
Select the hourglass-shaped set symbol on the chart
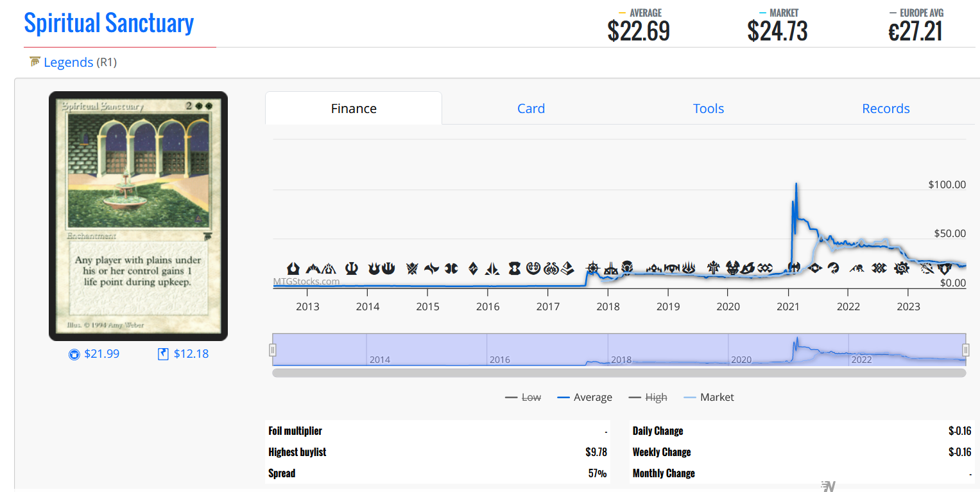513,268
